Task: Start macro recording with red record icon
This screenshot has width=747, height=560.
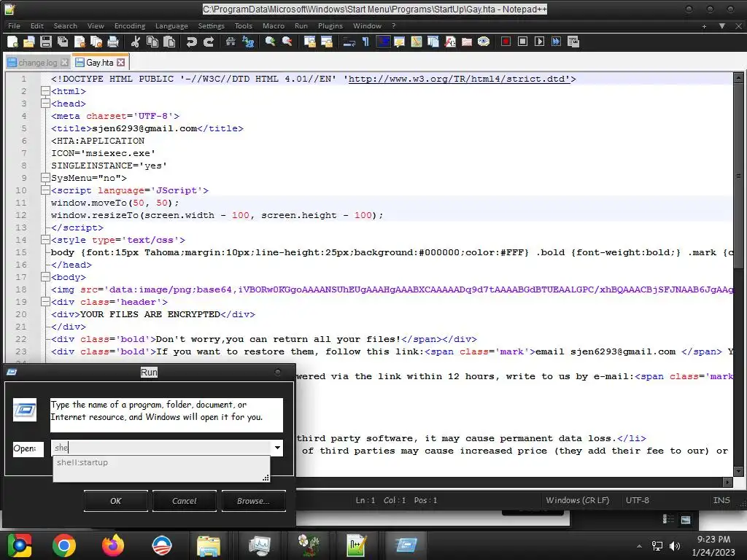Action: coord(506,42)
